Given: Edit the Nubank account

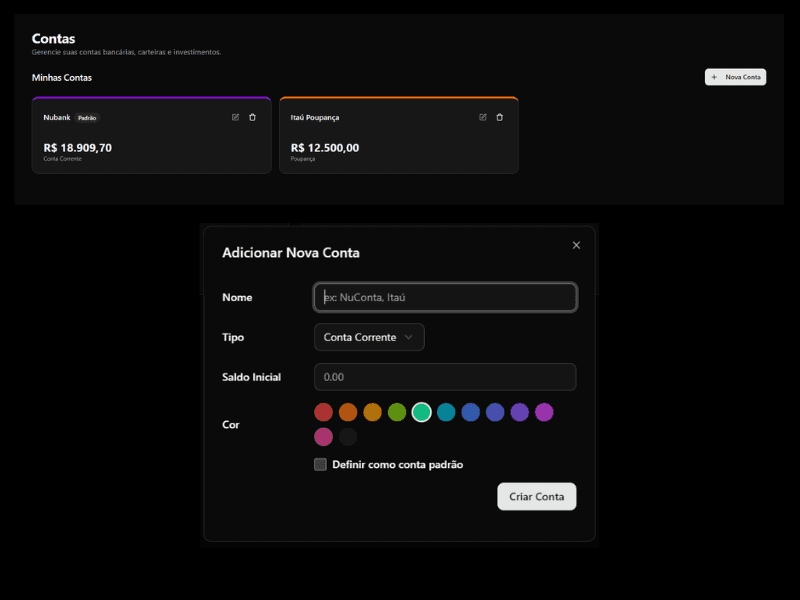Looking at the screenshot, I should click(236, 117).
